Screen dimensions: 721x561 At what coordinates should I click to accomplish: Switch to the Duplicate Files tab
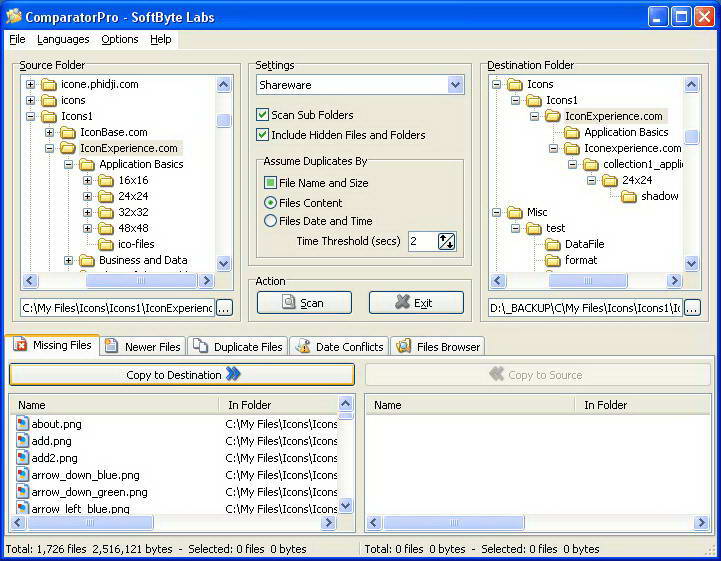(238, 346)
